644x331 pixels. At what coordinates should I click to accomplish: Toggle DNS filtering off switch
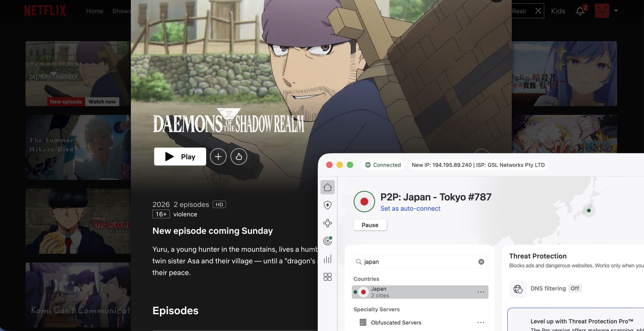tap(575, 288)
